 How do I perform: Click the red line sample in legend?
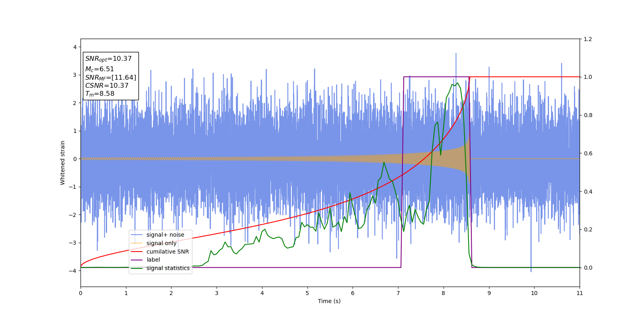click(x=137, y=252)
